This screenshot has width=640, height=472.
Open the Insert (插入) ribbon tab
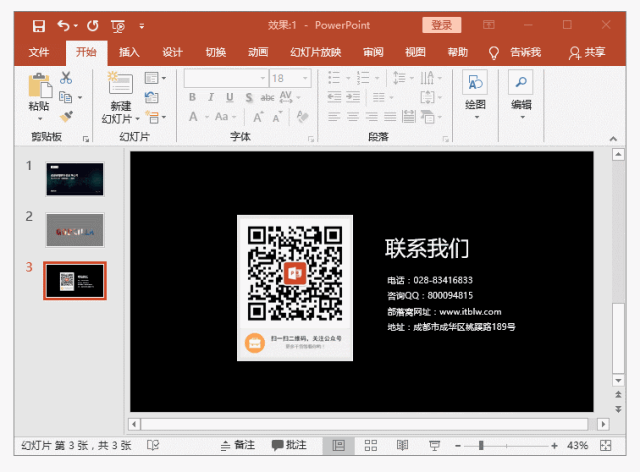pyautogui.click(x=129, y=52)
